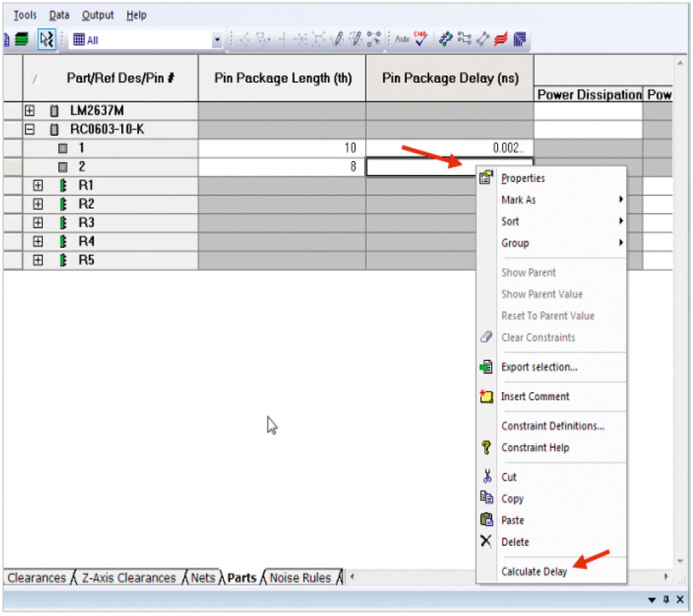Toggle the selection pointer mode icon
This screenshot has width=693, height=616.
pyautogui.click(x=46, y=40)
